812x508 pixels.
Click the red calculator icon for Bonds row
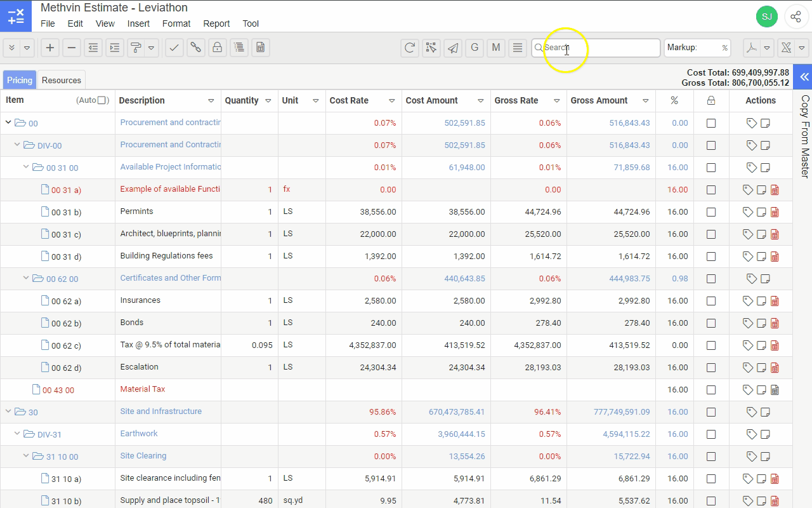(775, 323)
